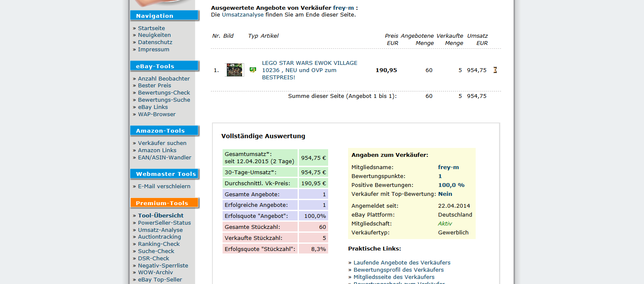Open the WAP-Browser tool

coord(156,114)
